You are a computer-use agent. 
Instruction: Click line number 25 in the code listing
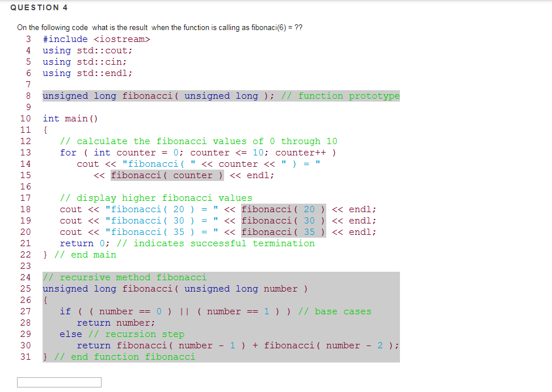[x=26, y=288]
